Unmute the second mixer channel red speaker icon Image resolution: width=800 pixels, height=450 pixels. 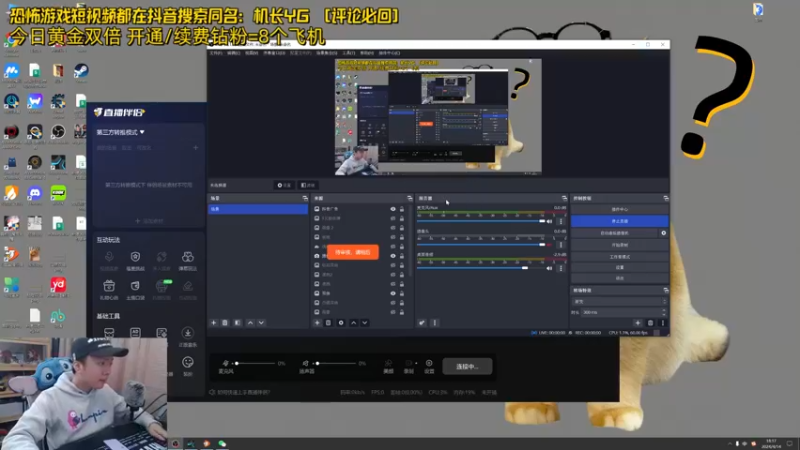pos(549,245)
